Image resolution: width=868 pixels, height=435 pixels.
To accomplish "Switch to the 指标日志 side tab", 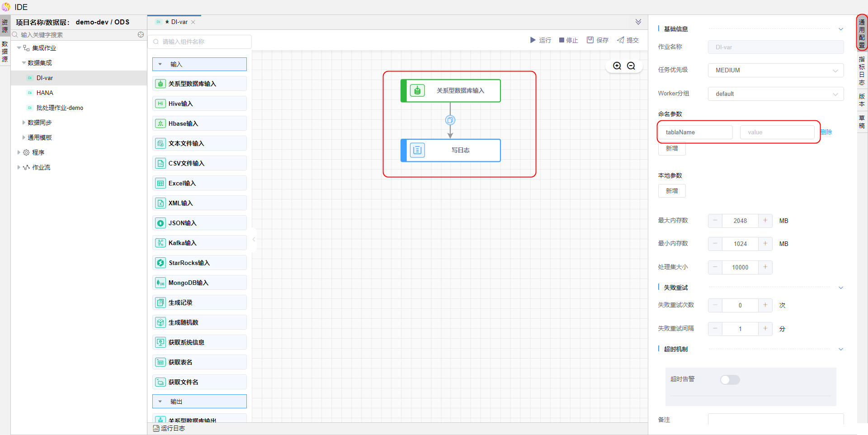I will tap(862, 71).
